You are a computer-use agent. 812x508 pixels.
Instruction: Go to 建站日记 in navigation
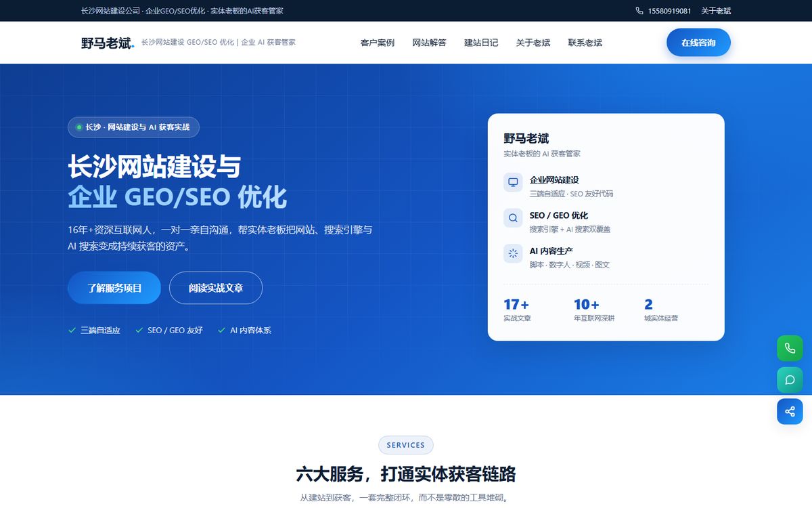point(481,43)
